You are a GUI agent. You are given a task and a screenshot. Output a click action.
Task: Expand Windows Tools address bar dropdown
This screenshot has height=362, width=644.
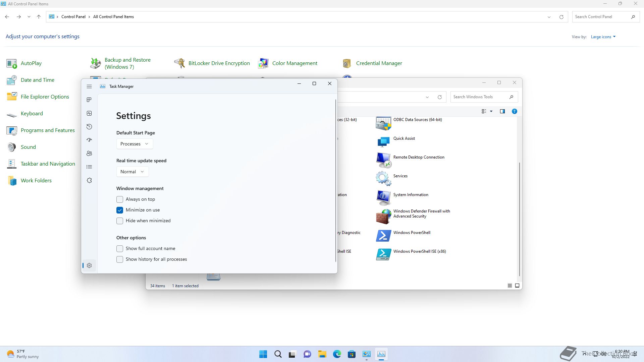(427, 97)
